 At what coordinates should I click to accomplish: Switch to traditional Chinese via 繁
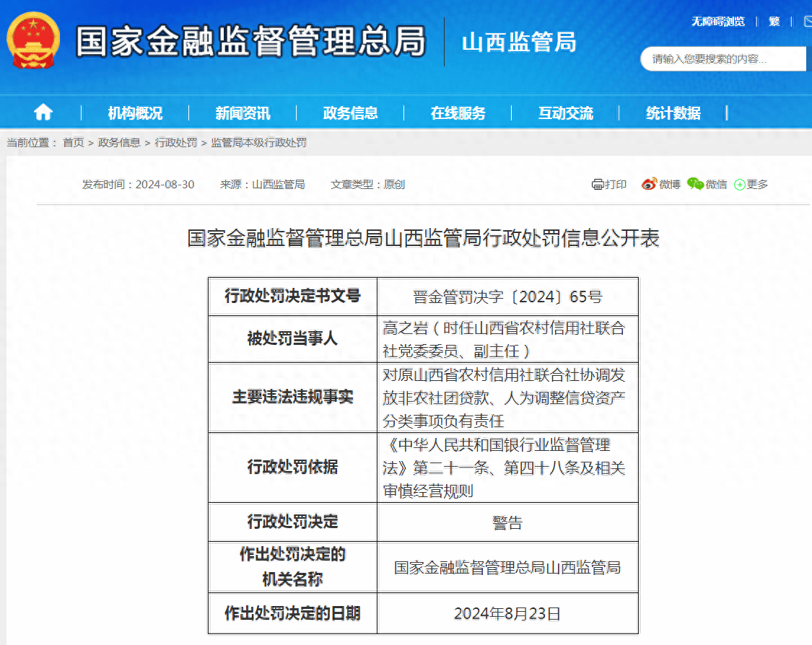pos(774,21)
